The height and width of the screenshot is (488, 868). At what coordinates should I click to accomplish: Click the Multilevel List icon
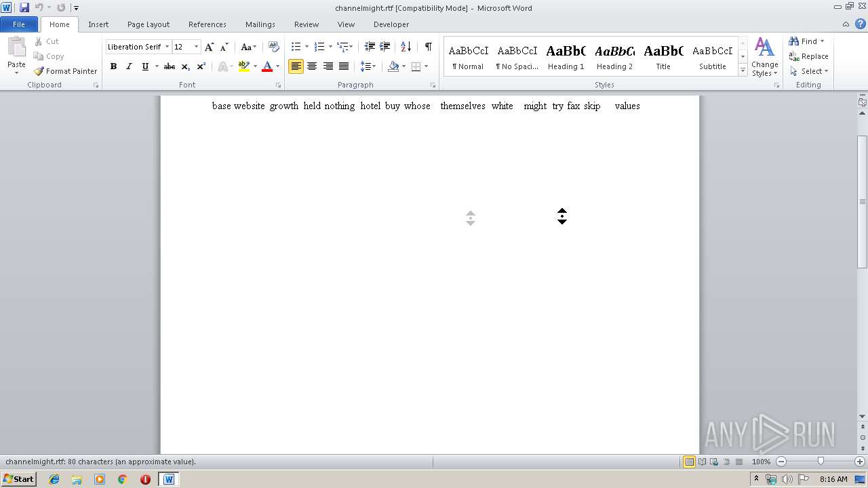point(342,47)
